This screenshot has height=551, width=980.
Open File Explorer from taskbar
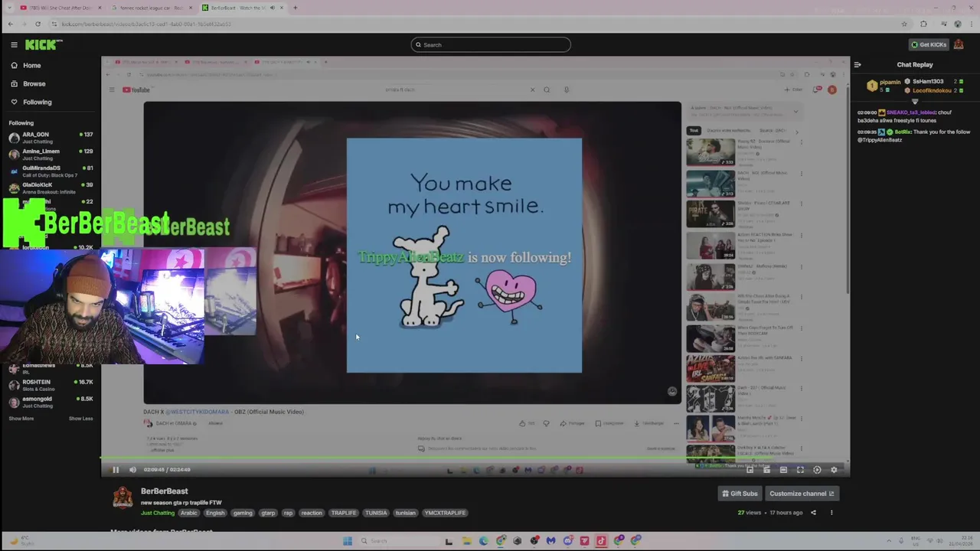[466, 541]
